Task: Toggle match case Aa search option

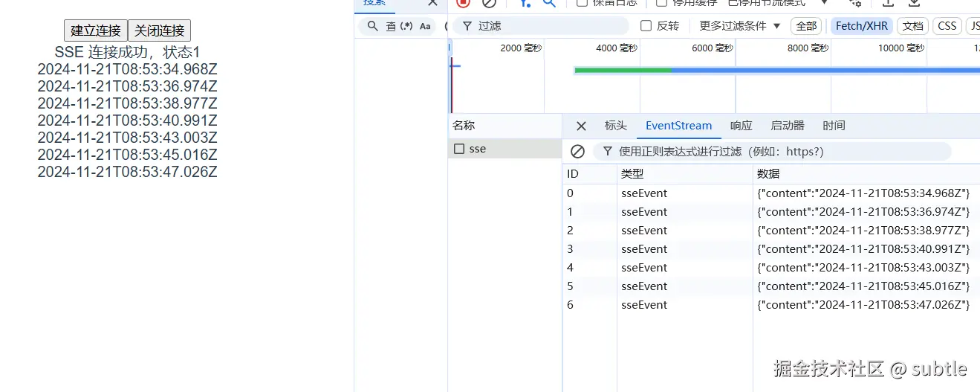Action: tap(425, 26)
